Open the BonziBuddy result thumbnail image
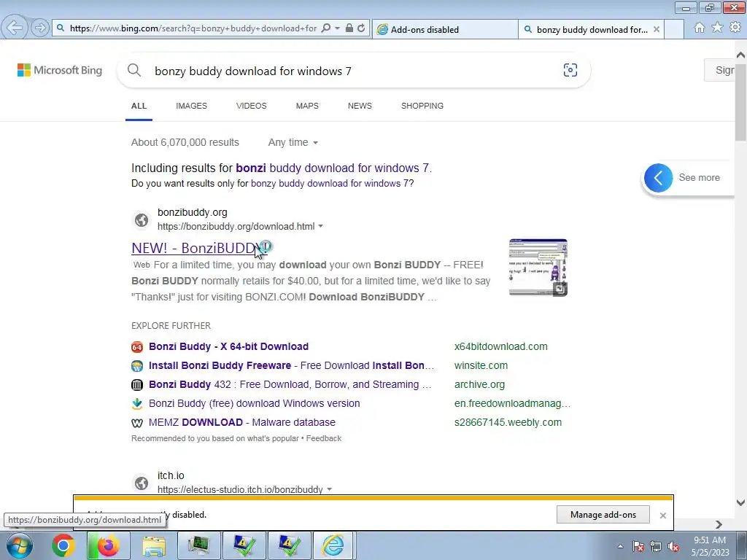Viewport: 747px width, 560px height. pyautogui.click(x=538, y=267)
